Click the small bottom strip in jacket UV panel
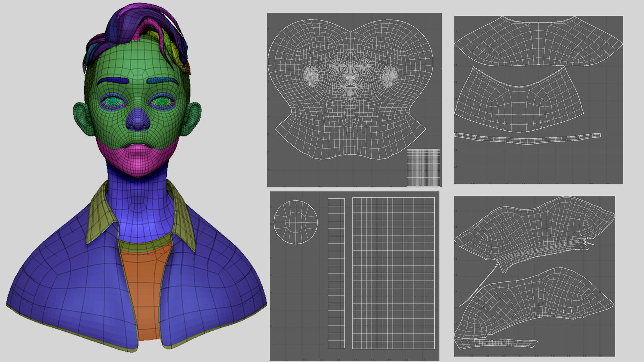 pyautogui.click(x=496, y=344)
